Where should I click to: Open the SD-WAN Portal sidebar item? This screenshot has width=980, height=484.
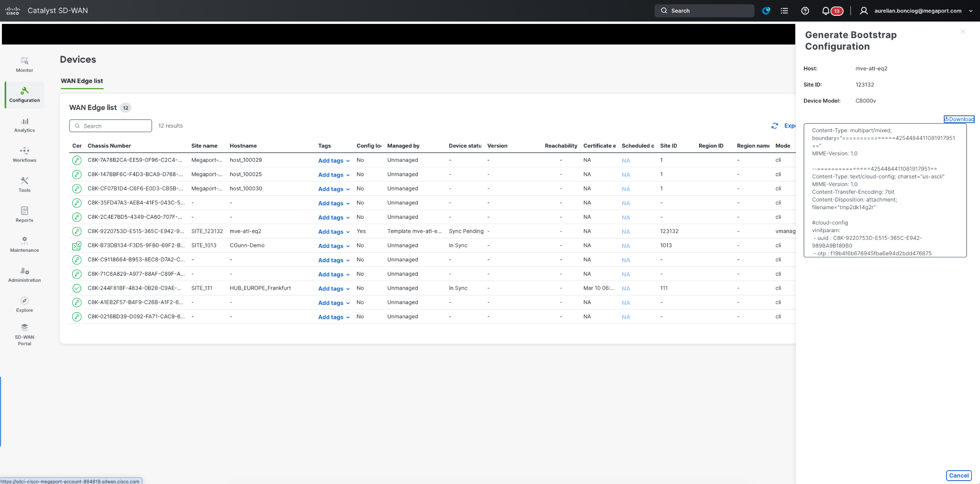24,334
